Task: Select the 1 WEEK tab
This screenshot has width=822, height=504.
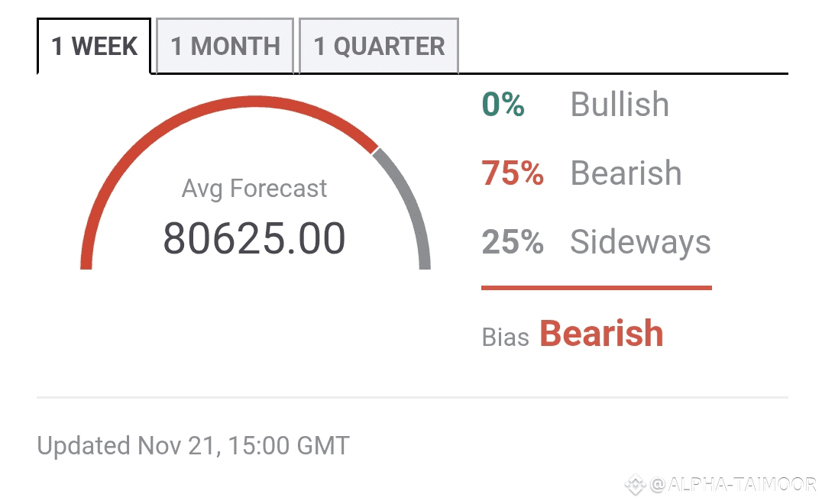Action: point(94,46)
